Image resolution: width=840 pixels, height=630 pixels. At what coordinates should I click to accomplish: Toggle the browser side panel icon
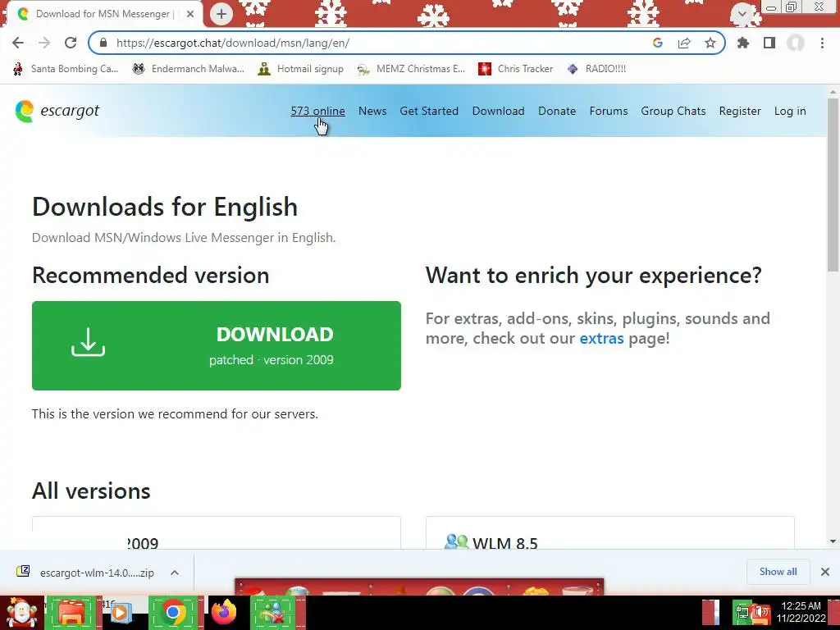[x=769, y=43]
